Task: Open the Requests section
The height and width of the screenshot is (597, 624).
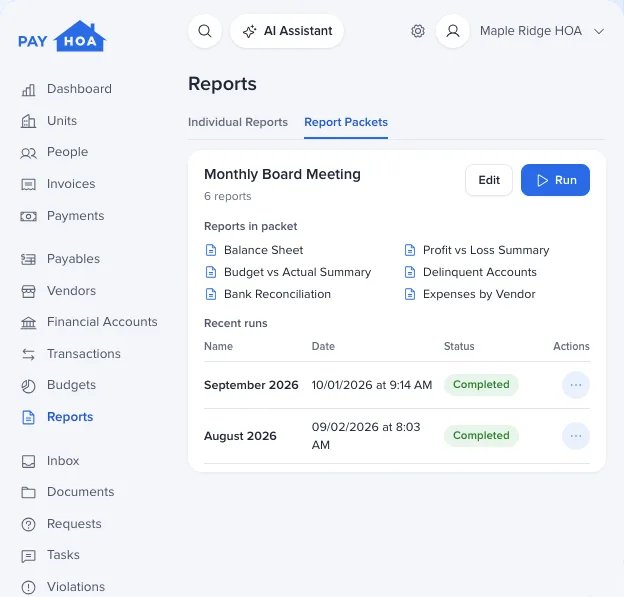Action: point(74,524)
